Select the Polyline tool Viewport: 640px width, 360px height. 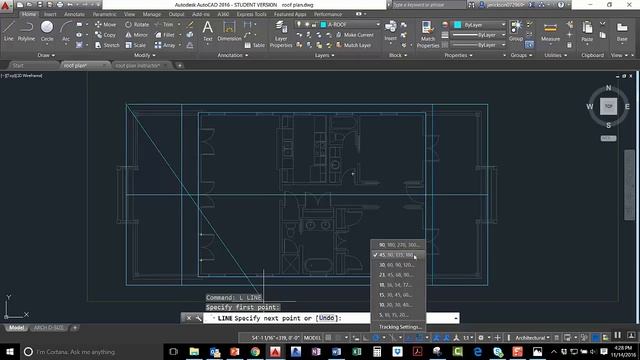[x=26, y=31]
